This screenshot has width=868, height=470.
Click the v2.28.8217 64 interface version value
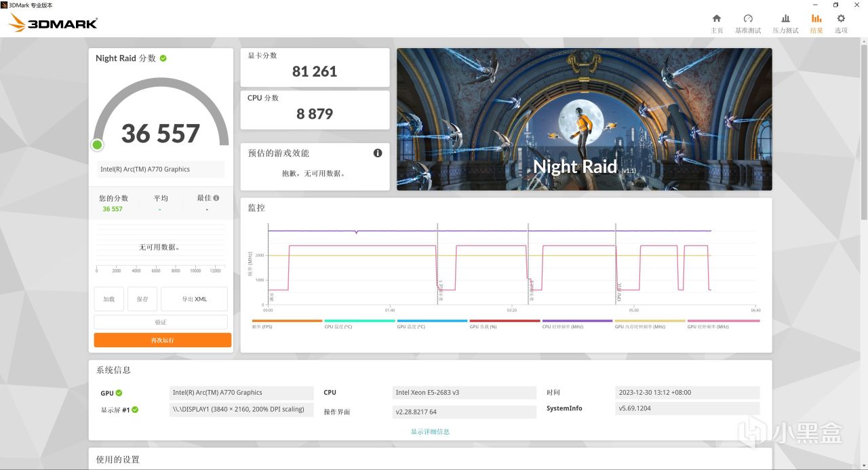click(x=464, y=412)
